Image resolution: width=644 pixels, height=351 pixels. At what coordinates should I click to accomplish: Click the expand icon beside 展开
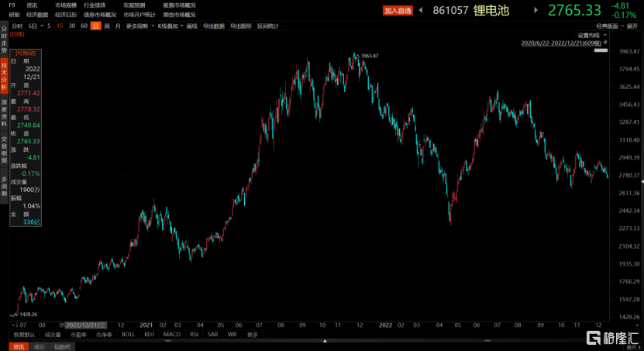(x=622, y=26)
